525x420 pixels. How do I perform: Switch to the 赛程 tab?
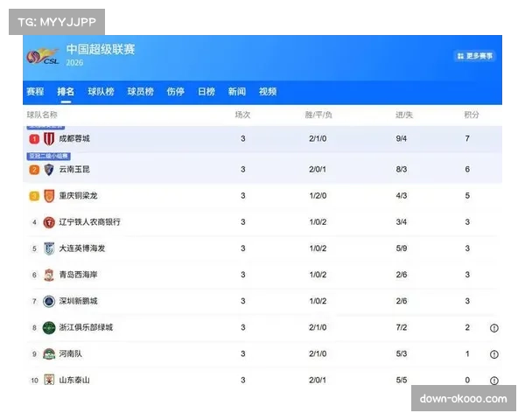tap(35, 91)
